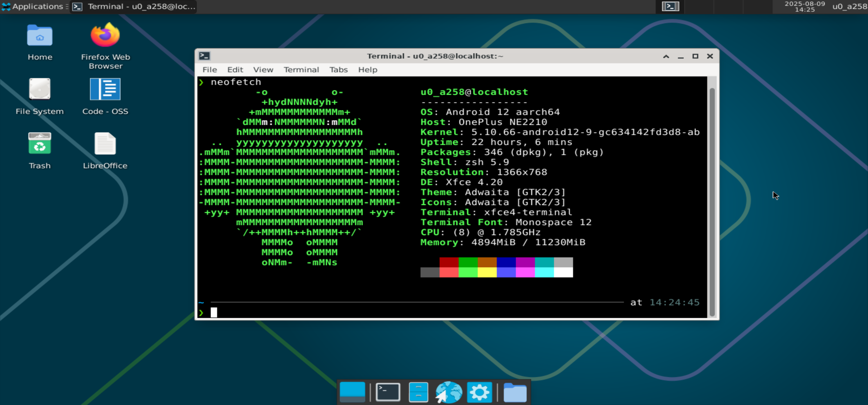868x405 pixels.
Task: Launch terminal emulator from the dock
Action: pos(388,392)
